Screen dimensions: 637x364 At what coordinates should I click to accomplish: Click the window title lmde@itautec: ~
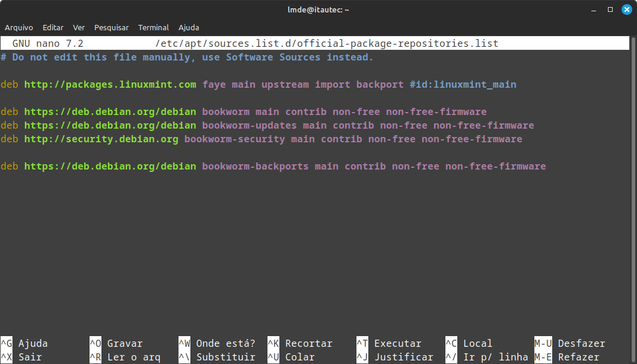click(x=318, y=9)
